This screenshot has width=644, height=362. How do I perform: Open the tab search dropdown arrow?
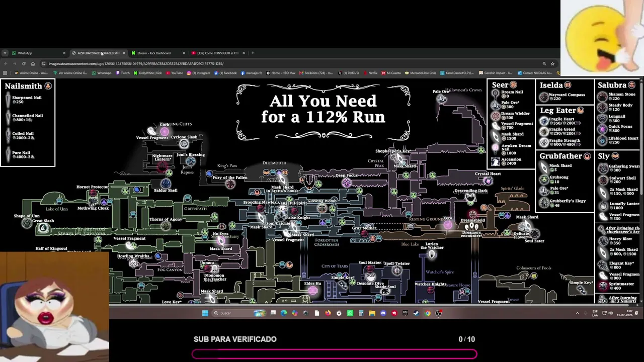click(x=5, y=53)
